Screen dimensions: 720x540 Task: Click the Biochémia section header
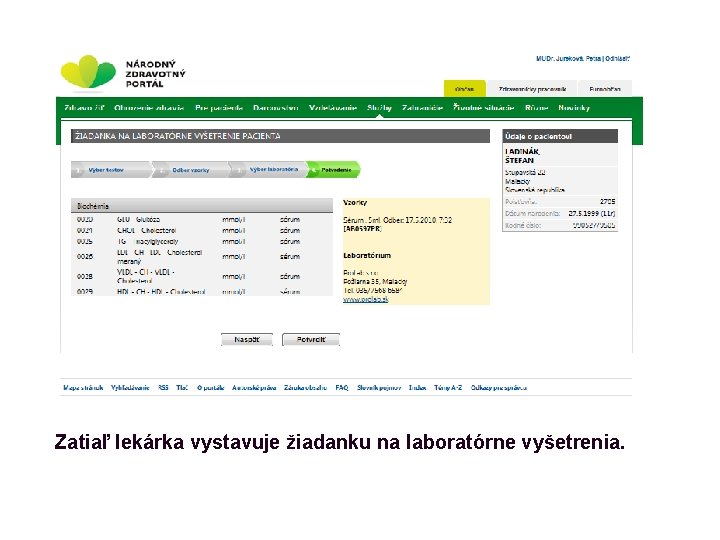202,206
